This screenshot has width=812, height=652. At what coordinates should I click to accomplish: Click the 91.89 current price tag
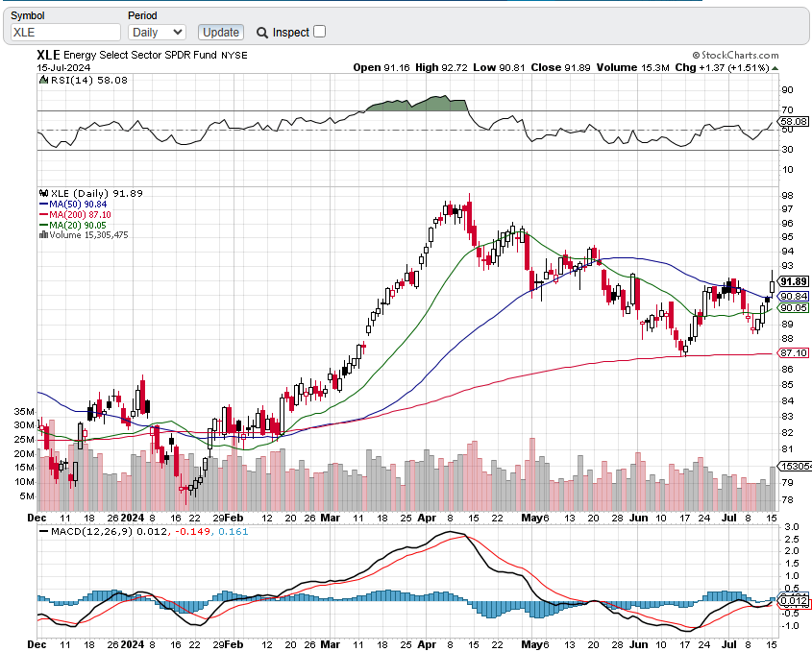[793, 281]
